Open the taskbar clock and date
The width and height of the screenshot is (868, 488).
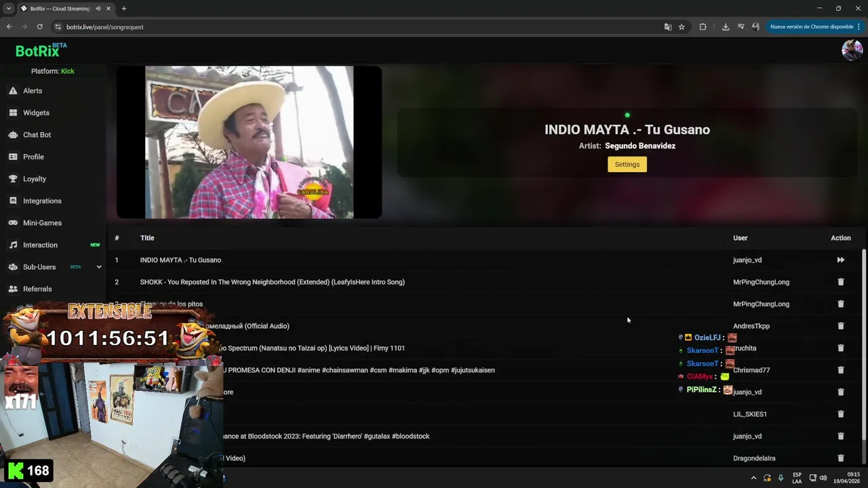tap(847, 478)
